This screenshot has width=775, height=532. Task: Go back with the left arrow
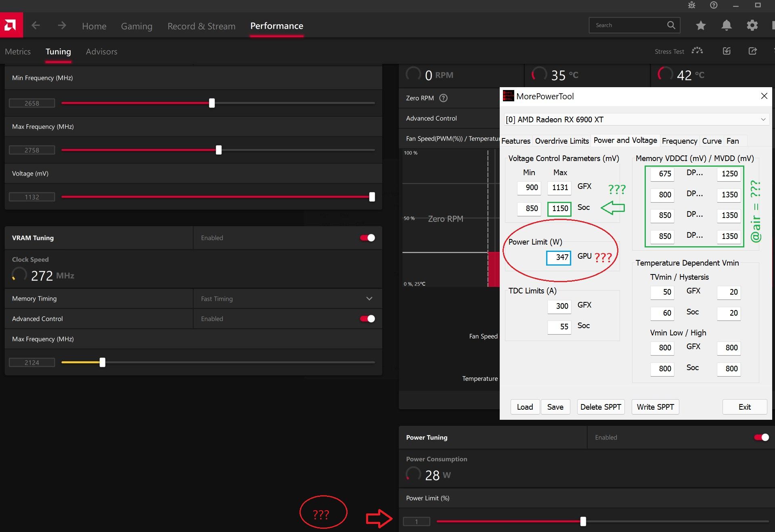[36, 25]
